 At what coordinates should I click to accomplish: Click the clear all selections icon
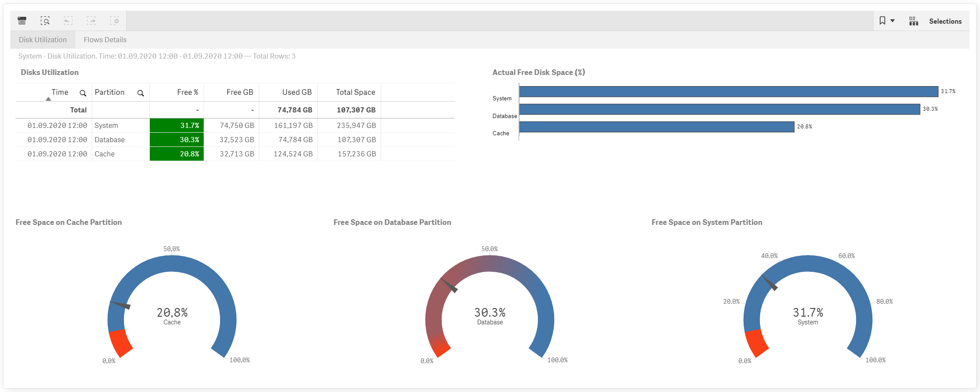pos(115,21)
